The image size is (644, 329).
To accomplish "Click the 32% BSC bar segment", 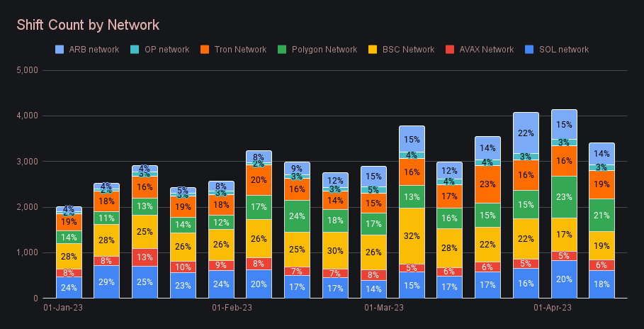I will pos(412,236).
